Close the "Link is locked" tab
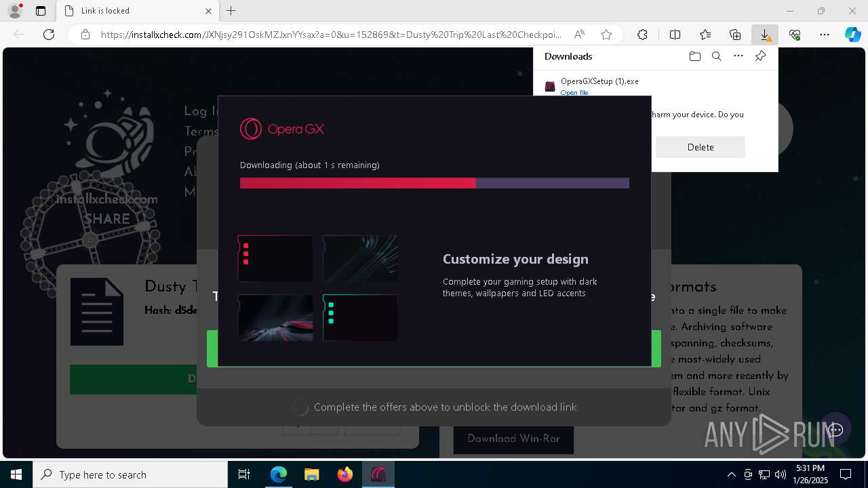Image resolution: width=868 pixels, height=488 pixels. [x=208, y=11]
